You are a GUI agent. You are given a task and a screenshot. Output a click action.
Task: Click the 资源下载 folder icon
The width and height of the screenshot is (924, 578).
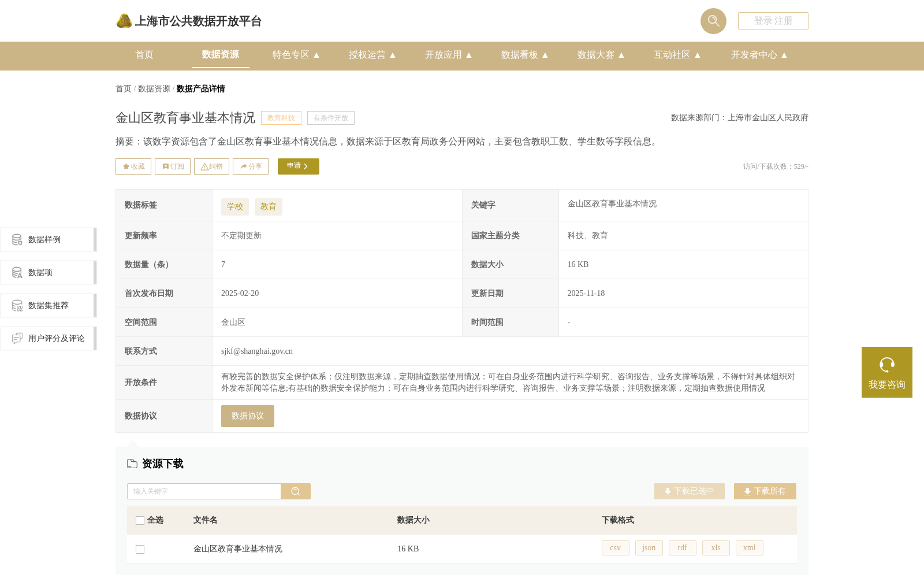132,464
